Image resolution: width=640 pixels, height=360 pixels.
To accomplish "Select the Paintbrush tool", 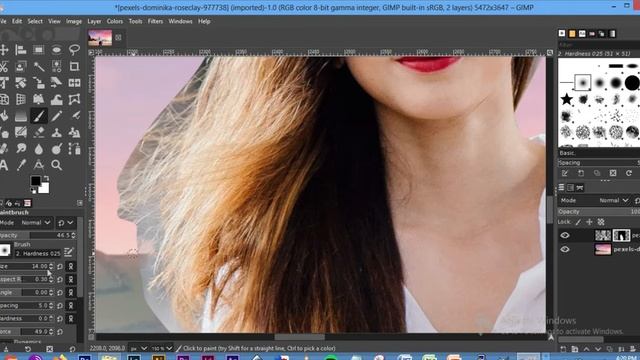I will click(x=39, y=116).
